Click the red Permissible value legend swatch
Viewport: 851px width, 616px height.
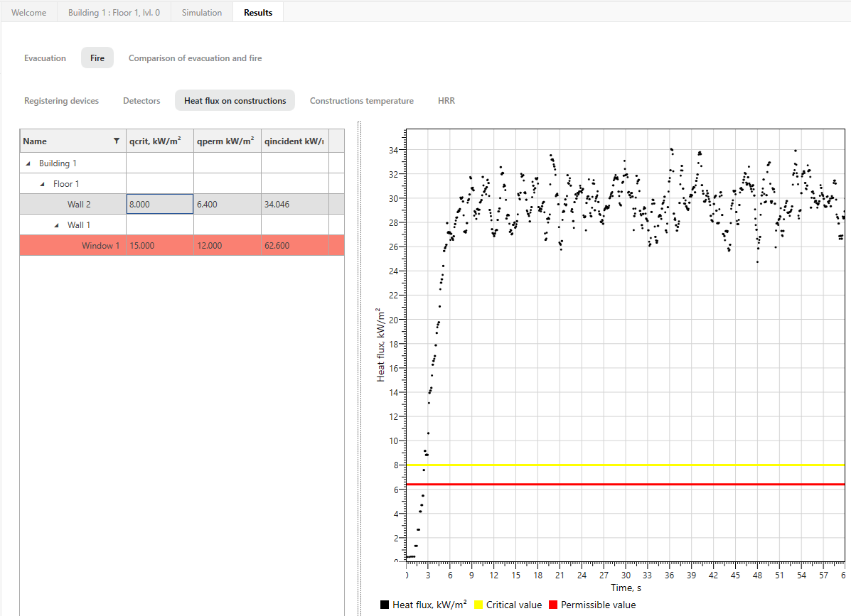click(554, 605)
